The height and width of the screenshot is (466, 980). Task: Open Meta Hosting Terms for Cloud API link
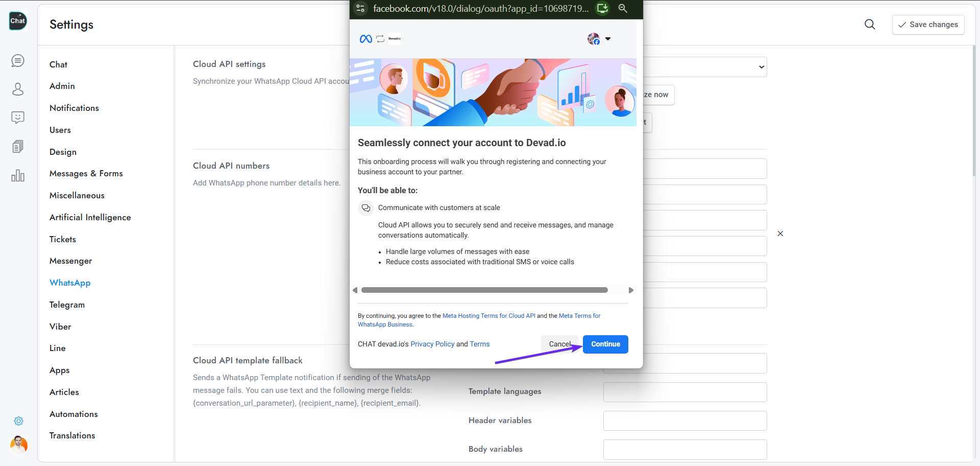tap(488, 316)
